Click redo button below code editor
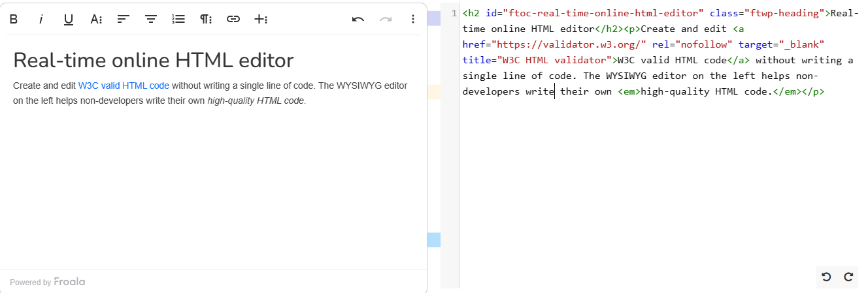Image resolution: width=868 pixels, height=293 pixels. point(848,277)
